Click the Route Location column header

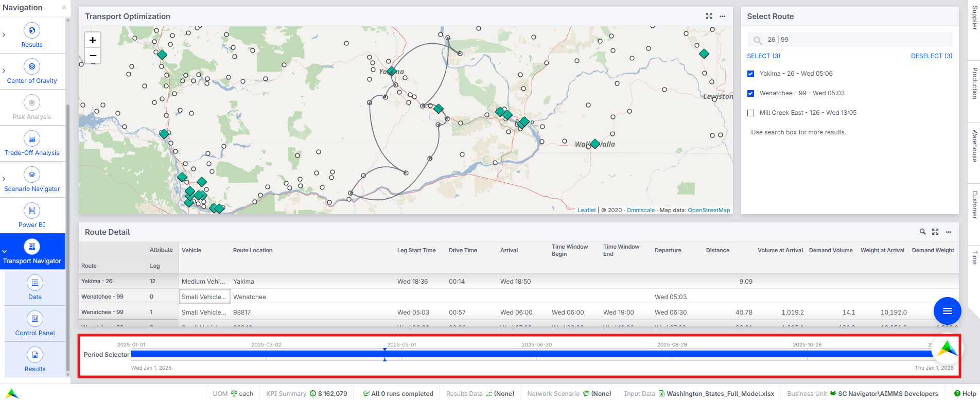tap(253, 250)
